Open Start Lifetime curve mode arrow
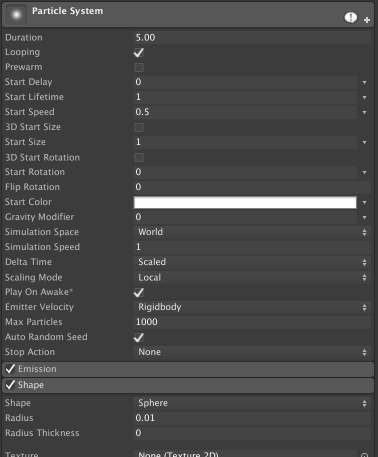378x457 pixels. pos(364,97)
